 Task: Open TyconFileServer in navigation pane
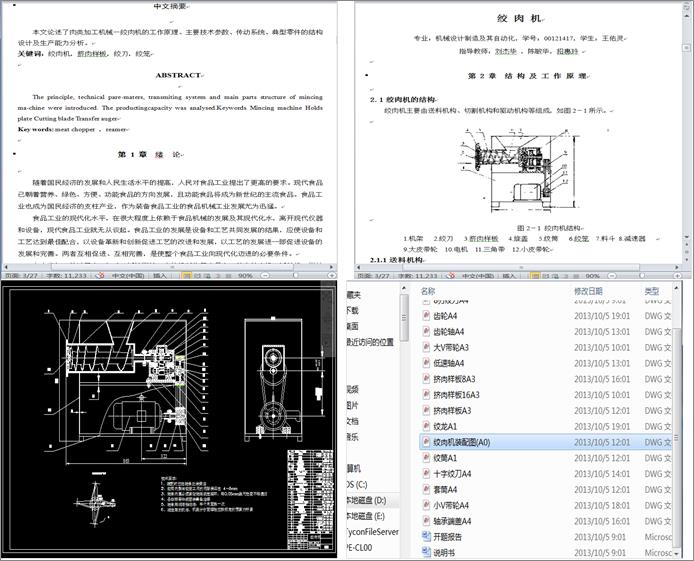(373, 532)
